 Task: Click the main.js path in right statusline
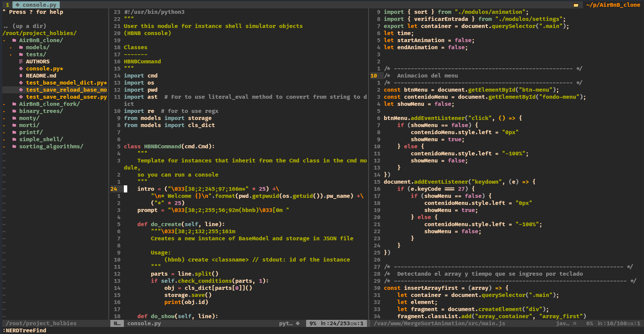coord(439,324)
